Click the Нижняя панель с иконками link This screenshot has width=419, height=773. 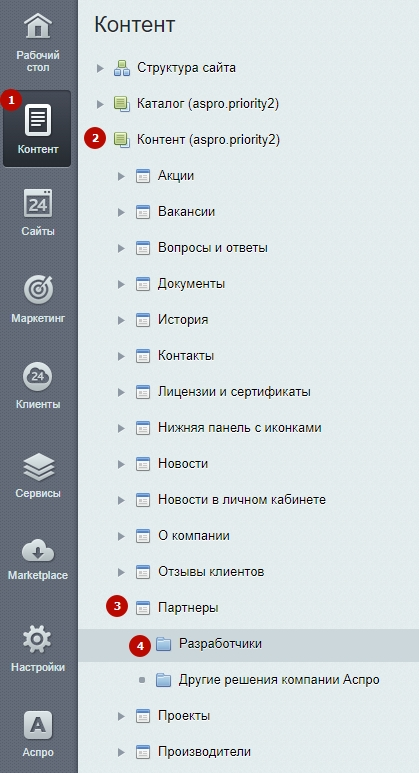pos(240,428)
